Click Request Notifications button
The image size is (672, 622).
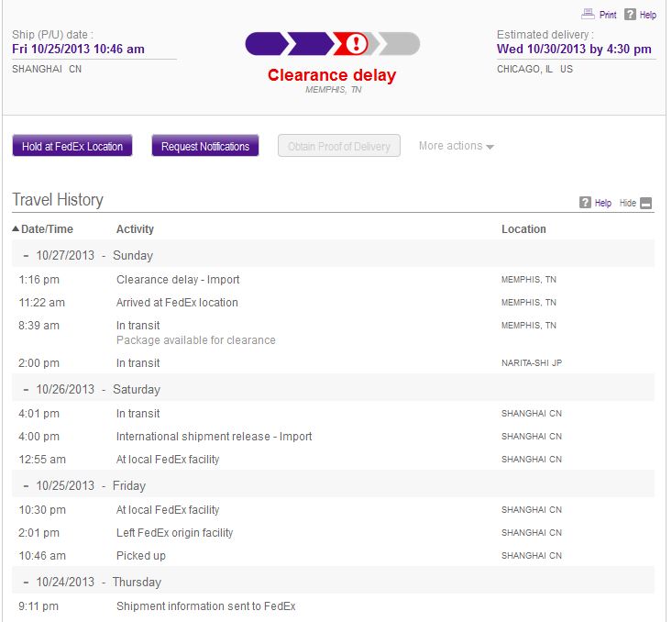[x=205, y=146]
